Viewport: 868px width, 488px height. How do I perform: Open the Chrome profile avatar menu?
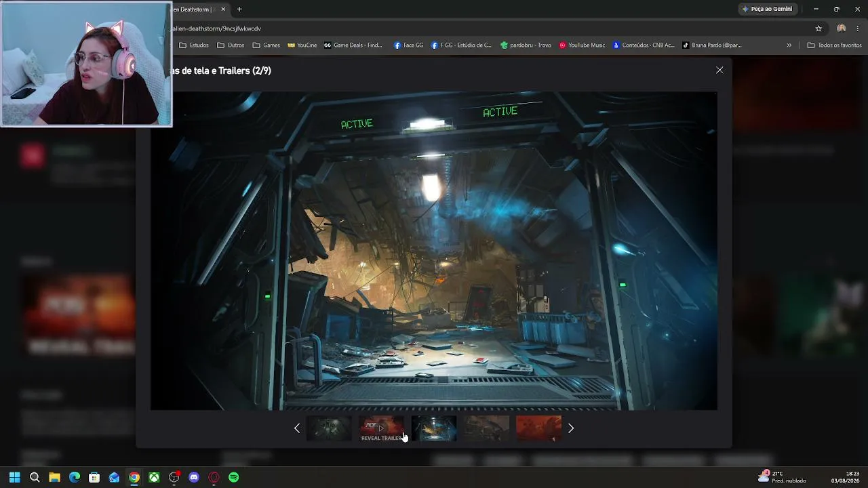click(x=841, y=28)
